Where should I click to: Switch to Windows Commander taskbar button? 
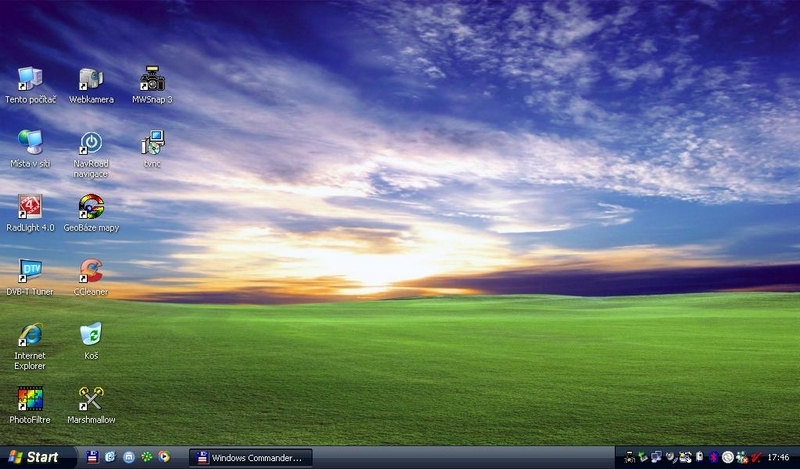(251, 457)
